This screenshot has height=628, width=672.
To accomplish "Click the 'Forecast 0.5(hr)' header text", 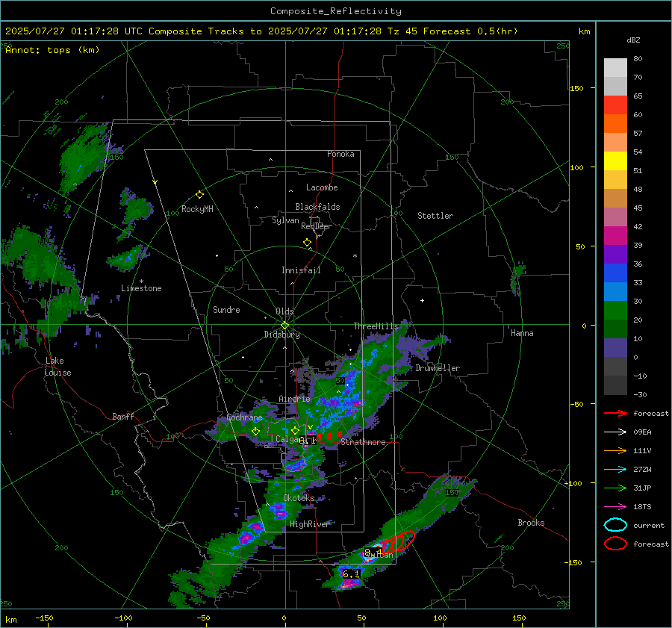I will click(470, 31).
